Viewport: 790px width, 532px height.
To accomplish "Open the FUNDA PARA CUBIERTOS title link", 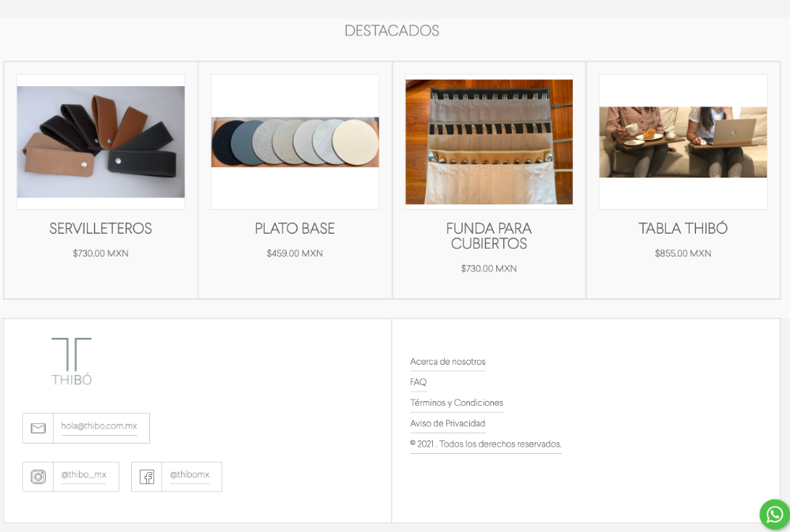I will pyautogui.click(x=489, y=236).
